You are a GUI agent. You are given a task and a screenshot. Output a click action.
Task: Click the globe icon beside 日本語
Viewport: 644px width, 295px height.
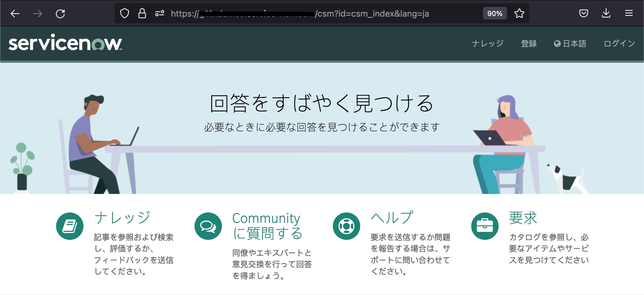click(557, 44)
